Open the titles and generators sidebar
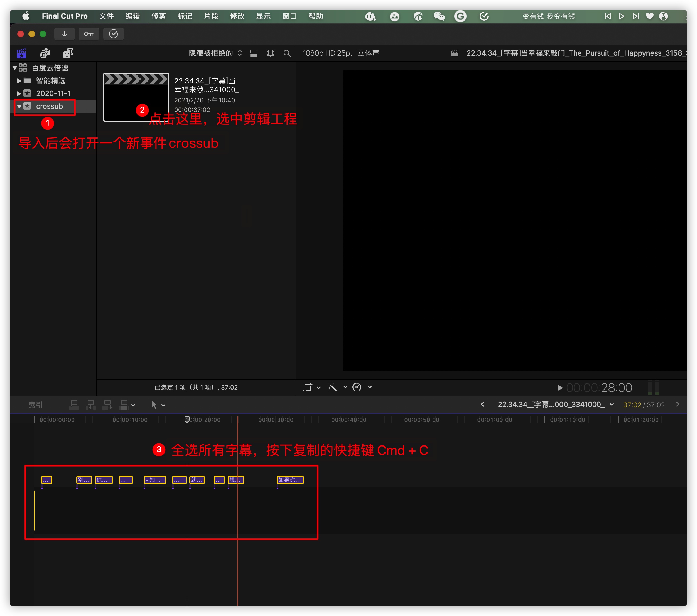697x616 pixels. (x=68, y=53)
